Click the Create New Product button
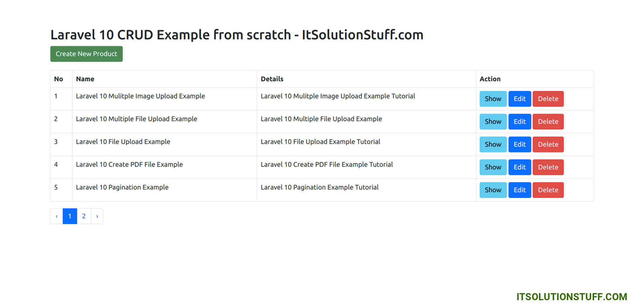 tap(86, 54)
